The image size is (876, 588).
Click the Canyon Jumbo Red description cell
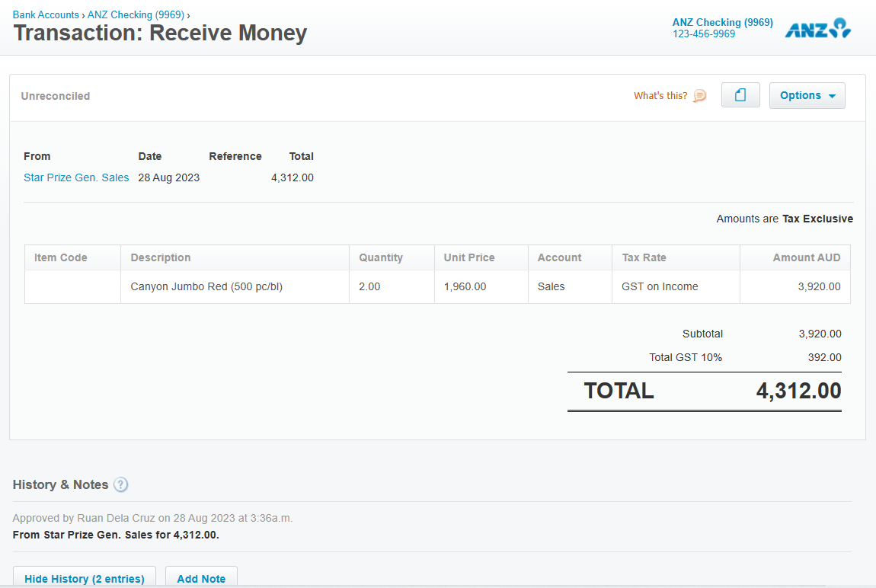pos(235,287)
